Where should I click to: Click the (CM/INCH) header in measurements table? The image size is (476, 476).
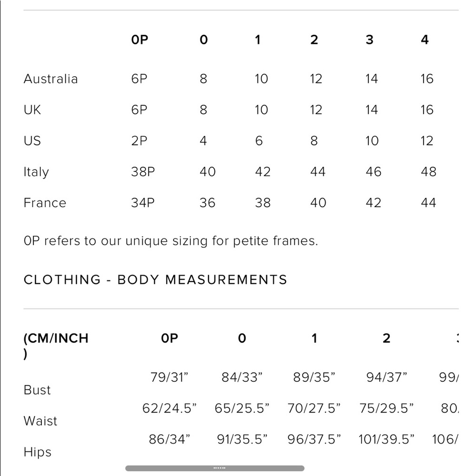[x=56, y=346]
